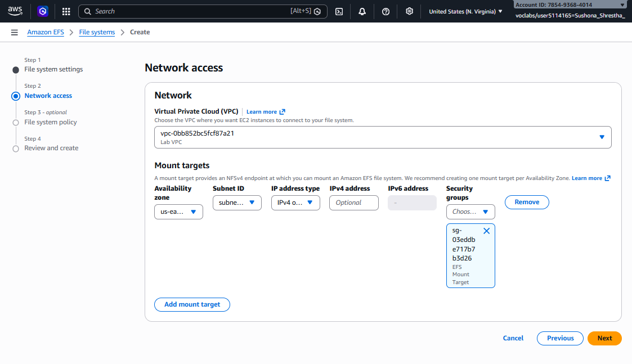Click the Cancel button

tap(513, 338)
